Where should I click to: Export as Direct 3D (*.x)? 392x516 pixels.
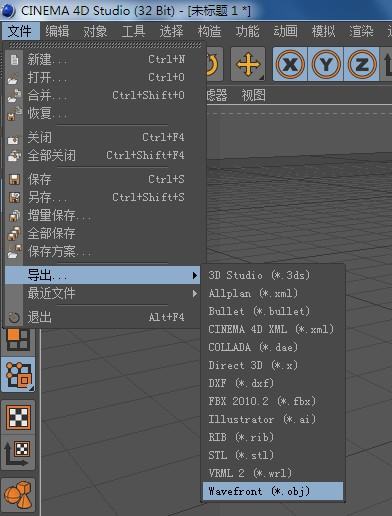273,365
